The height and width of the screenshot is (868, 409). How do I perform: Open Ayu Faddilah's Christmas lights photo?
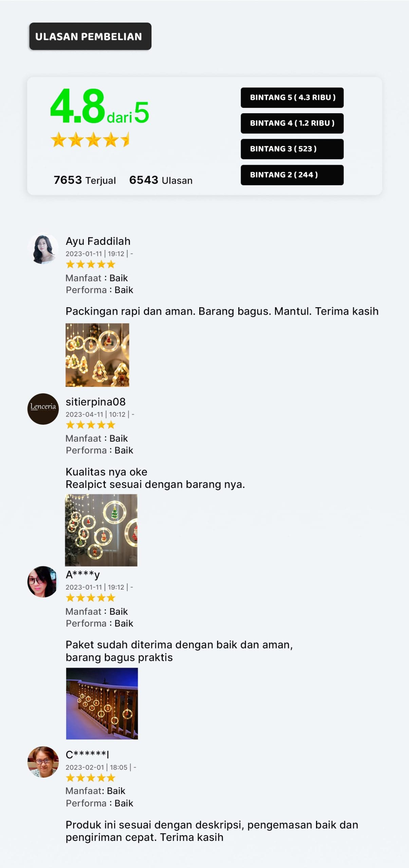point(97,355)
